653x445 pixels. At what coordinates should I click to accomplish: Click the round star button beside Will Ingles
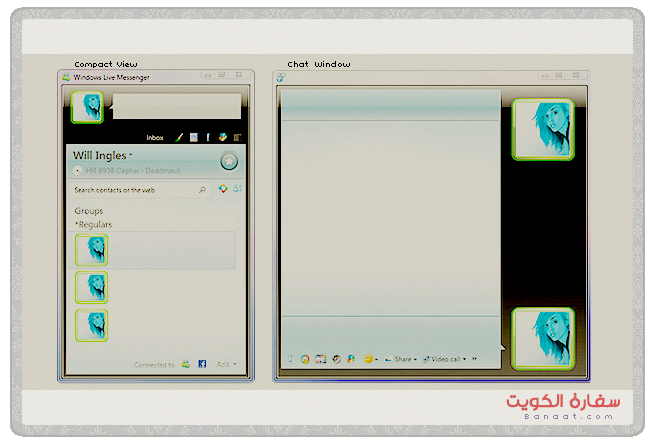point(229,162)
